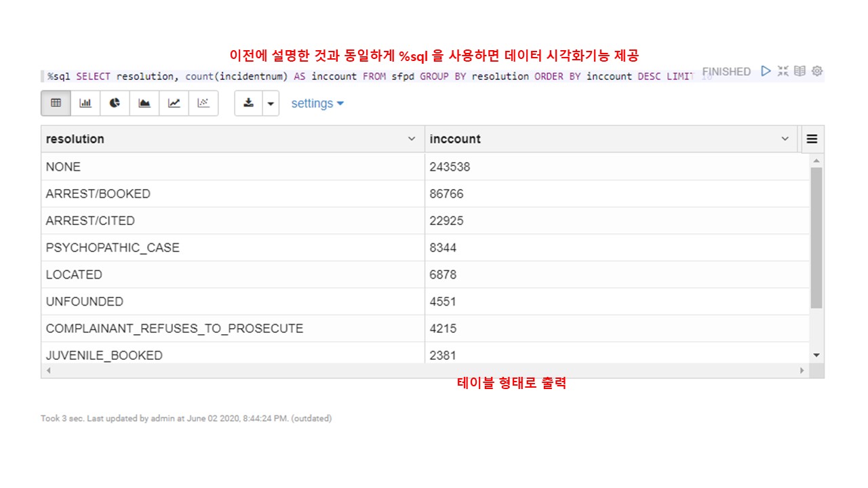The height and width of the screenshot is (488, 868).
Task: Select the UNFOUNDED cell
Action: pos(233,302)
